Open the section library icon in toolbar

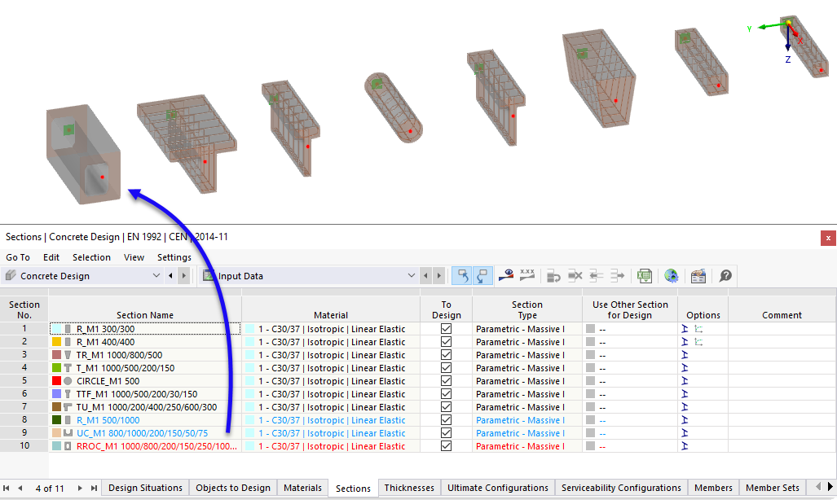pyautogui.click(x=698, y=276)
